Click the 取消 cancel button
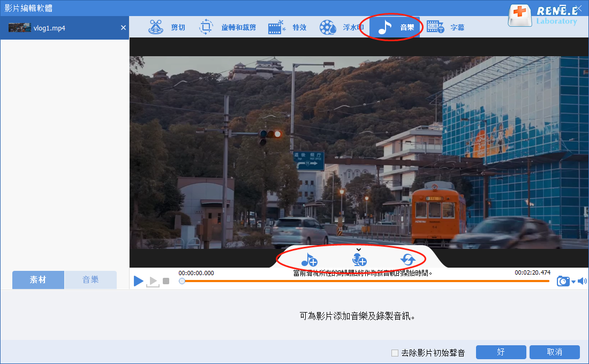The height and width of the screenshot is (364, 589). click(x=554, y=352)
